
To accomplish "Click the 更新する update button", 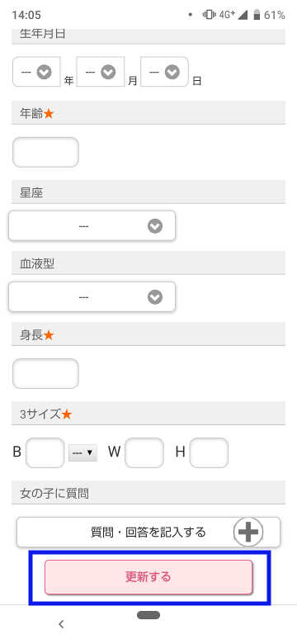I will click(x=148, y=577).
